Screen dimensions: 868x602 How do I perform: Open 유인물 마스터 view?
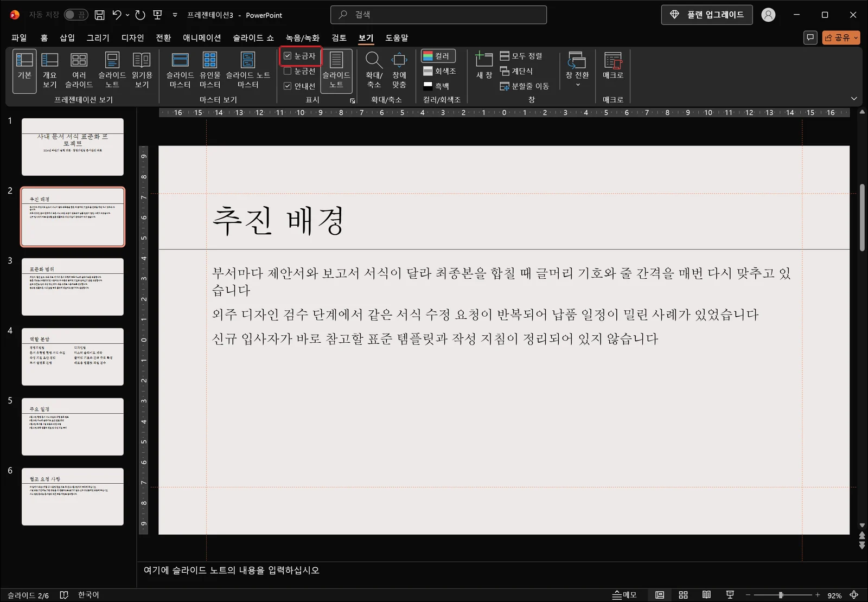(x=210, y=71)
